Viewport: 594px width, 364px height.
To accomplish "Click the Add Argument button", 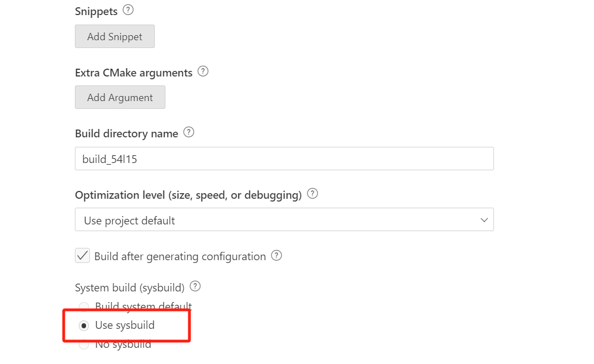I will click(120, 97).
